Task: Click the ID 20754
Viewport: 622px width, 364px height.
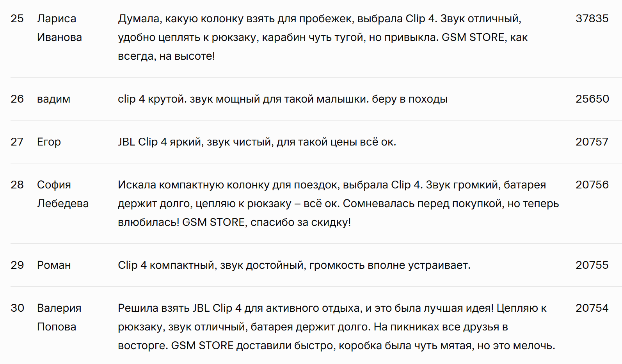Action: 592,308
